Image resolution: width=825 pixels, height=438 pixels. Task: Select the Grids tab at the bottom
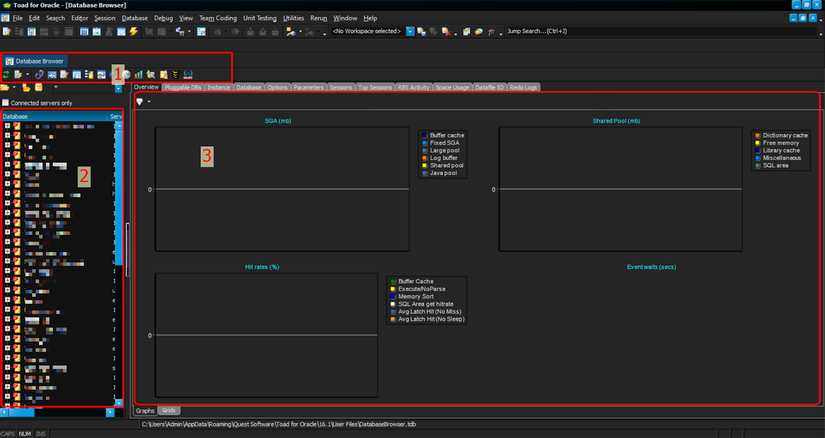169,411
